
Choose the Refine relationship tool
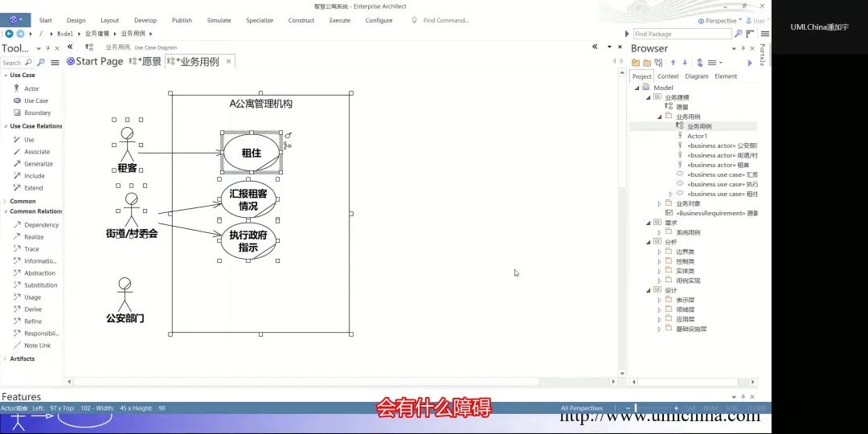[27, 321]
